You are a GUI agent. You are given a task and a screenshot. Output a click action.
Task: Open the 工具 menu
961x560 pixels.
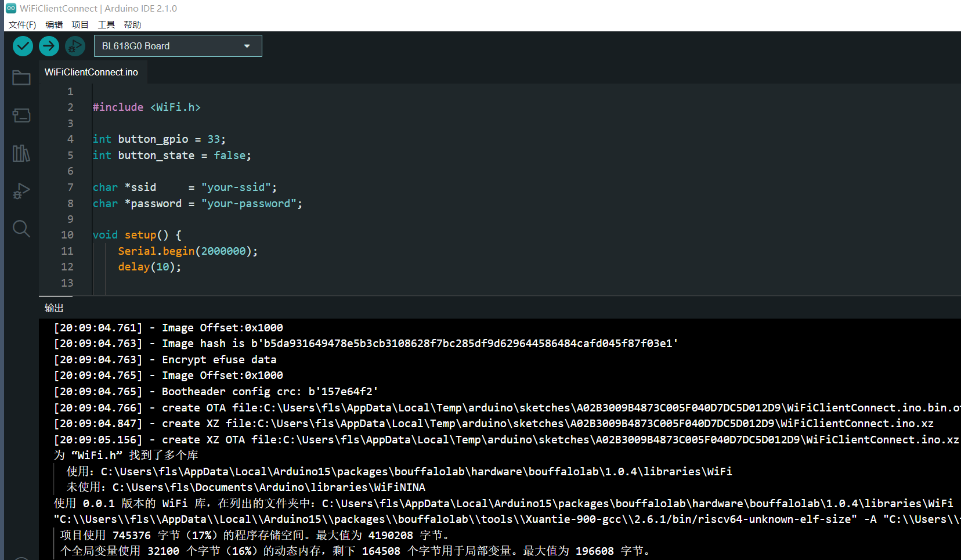coord(106,24)
